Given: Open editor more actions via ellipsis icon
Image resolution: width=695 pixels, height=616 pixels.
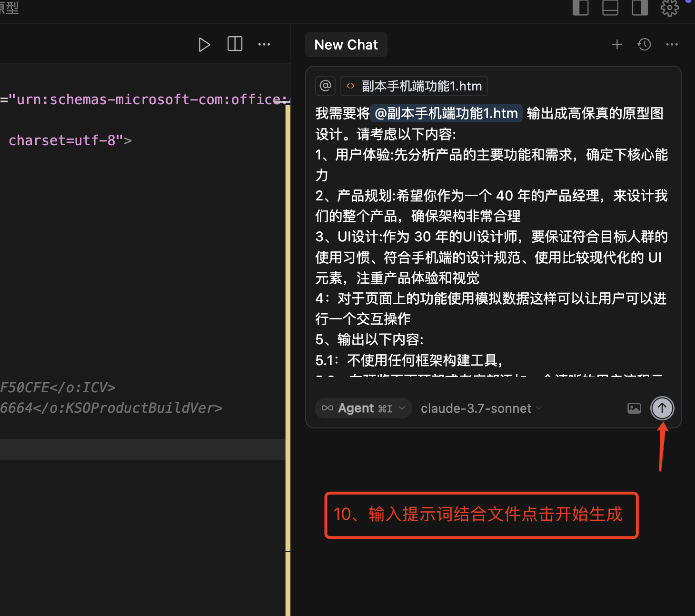Looking at the screenshot, I should point(264,44).
